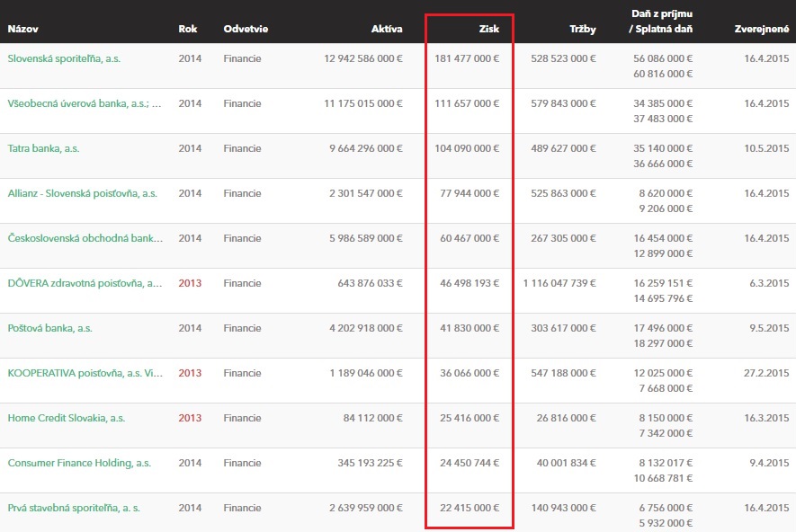Open Consumer Finance Holding, a.s. link
Viewport: 796px width, 532px height.
79,463
